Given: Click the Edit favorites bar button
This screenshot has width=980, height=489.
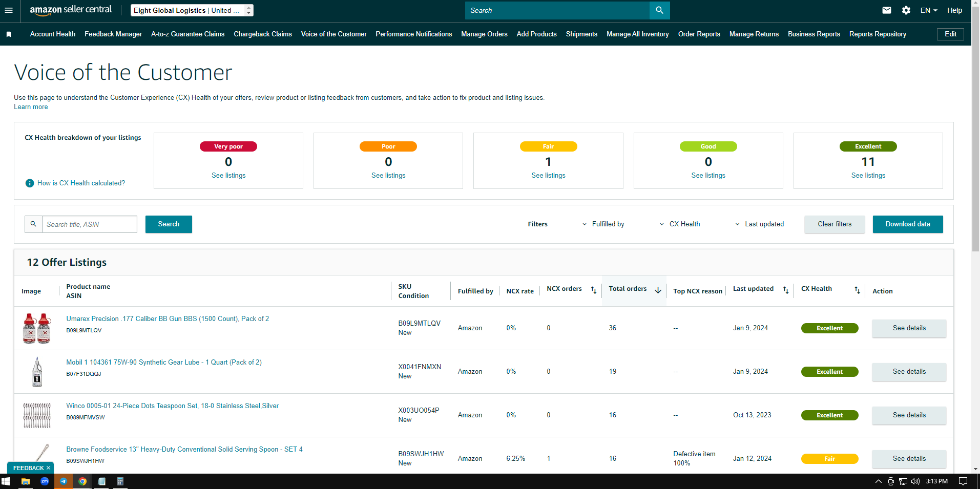Looking at the screenshot, I should pyautogui.click(x=950, y=34).
